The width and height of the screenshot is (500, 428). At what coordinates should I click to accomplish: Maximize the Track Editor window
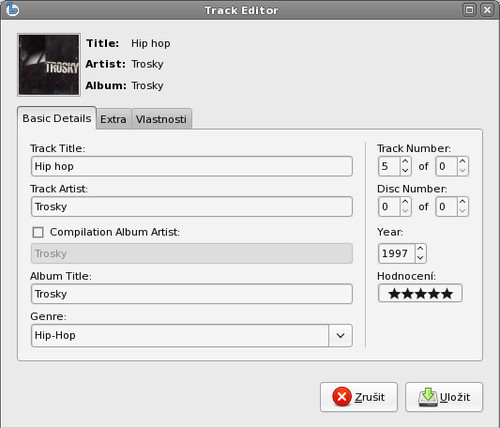469,10
